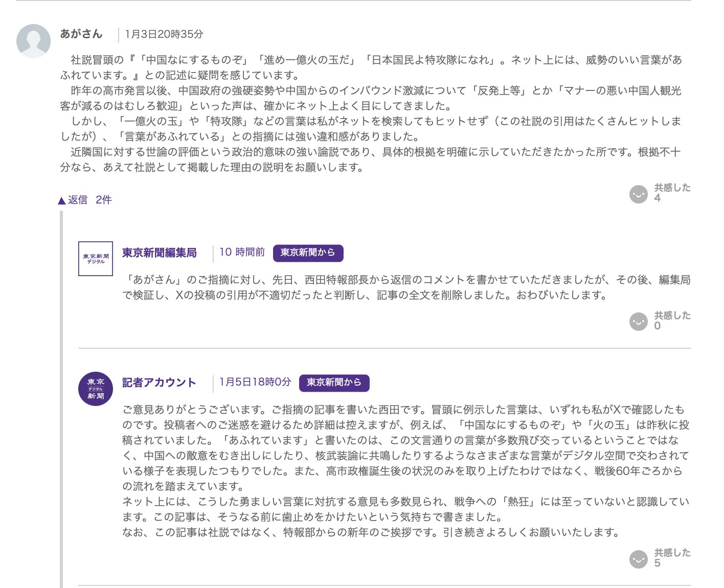Click the 10 時間前 timestamp

(242, 252)
